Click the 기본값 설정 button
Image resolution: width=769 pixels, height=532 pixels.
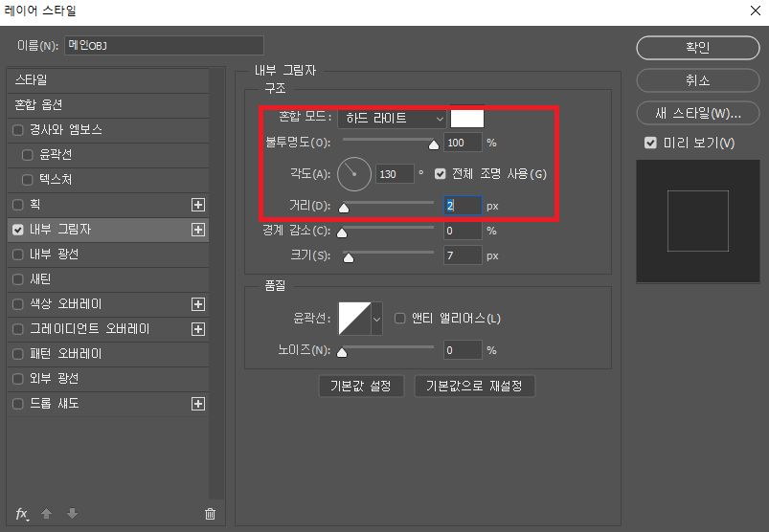pyautogui.click(x=361, y=387)
